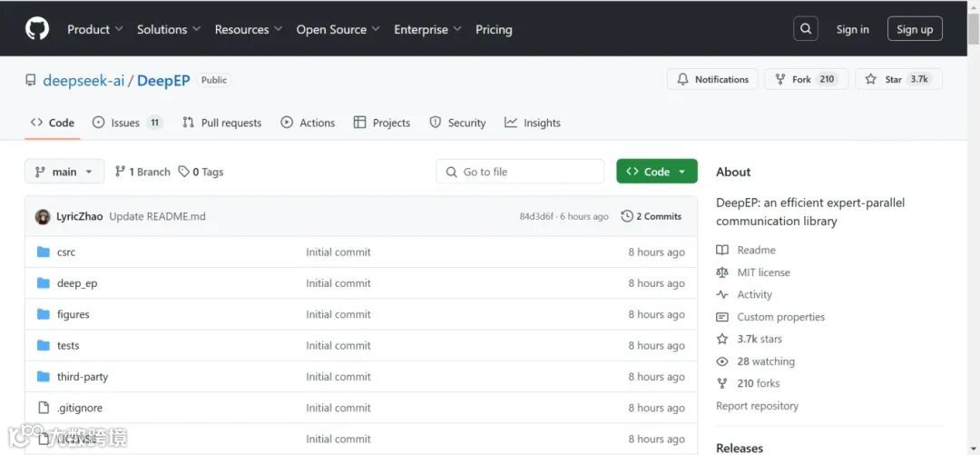Screen dimensions: 980x455
Task: Expand the Open Source menu
Action: click(338, 29)
